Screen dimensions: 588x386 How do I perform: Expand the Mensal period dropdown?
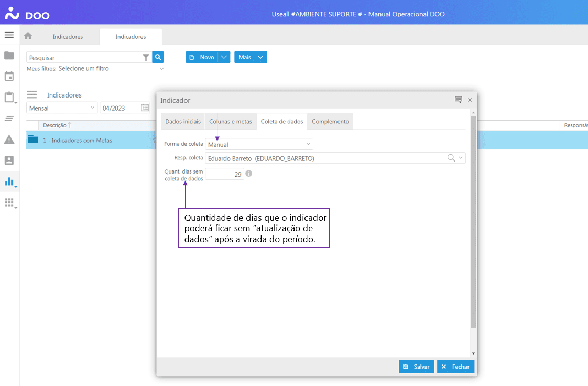click(93, 108)
